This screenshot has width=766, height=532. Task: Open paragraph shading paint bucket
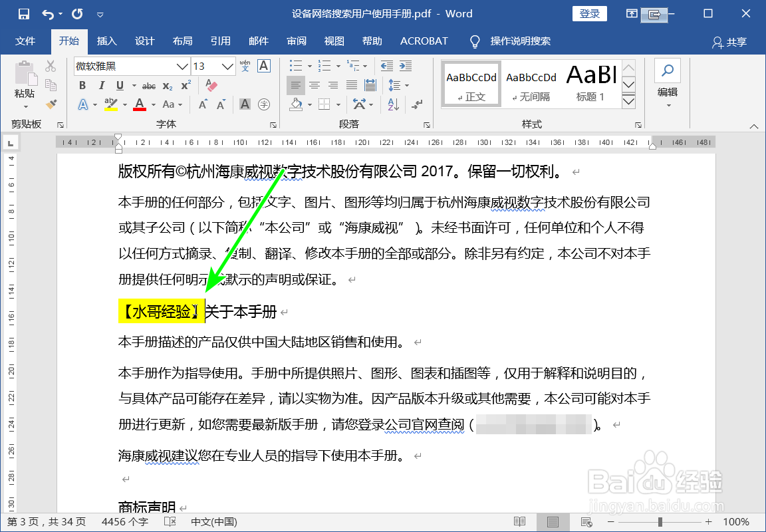(x=296, y=104)
